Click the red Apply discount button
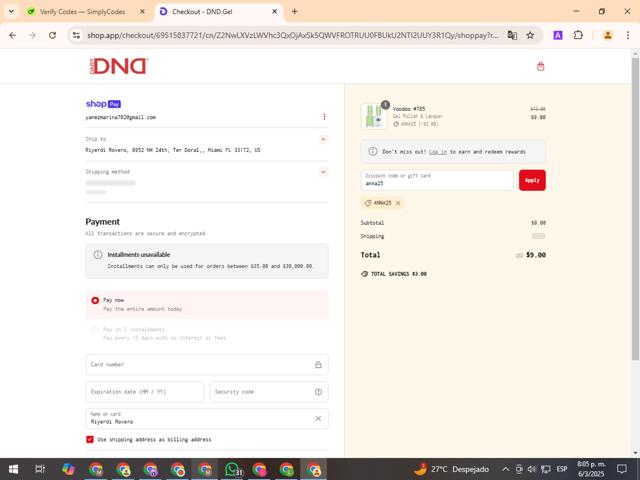This screenshot has height=480, width=640. point(532,180)
